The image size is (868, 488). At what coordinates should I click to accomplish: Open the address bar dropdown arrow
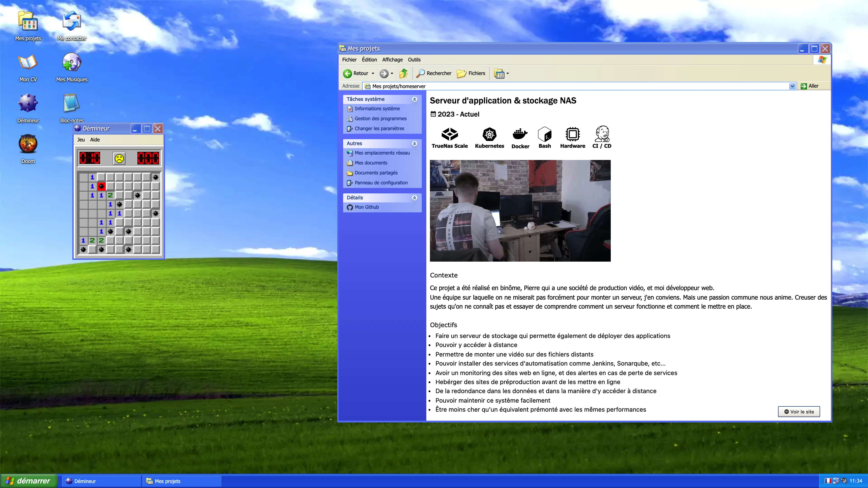point(792,86)
